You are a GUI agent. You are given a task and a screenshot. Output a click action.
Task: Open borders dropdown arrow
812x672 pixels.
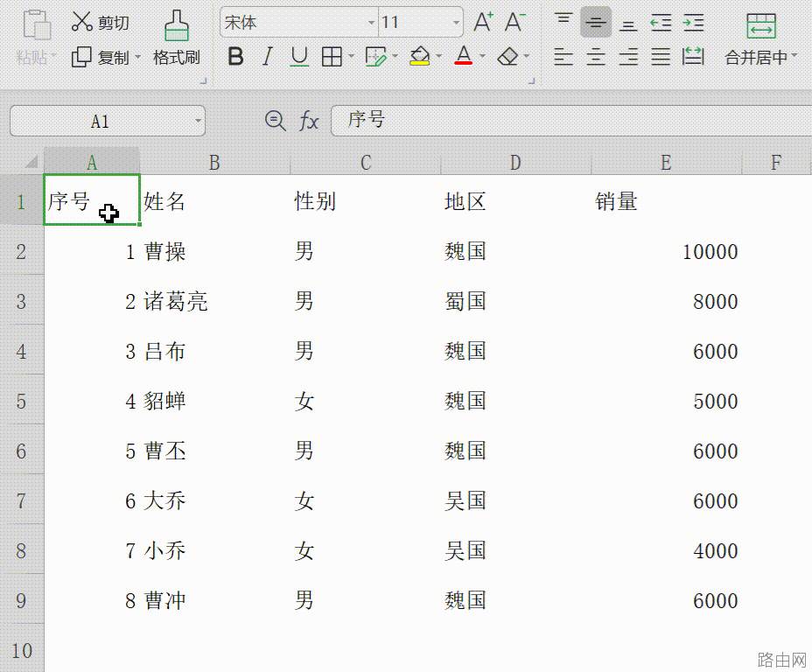click(x=351, y=55)
